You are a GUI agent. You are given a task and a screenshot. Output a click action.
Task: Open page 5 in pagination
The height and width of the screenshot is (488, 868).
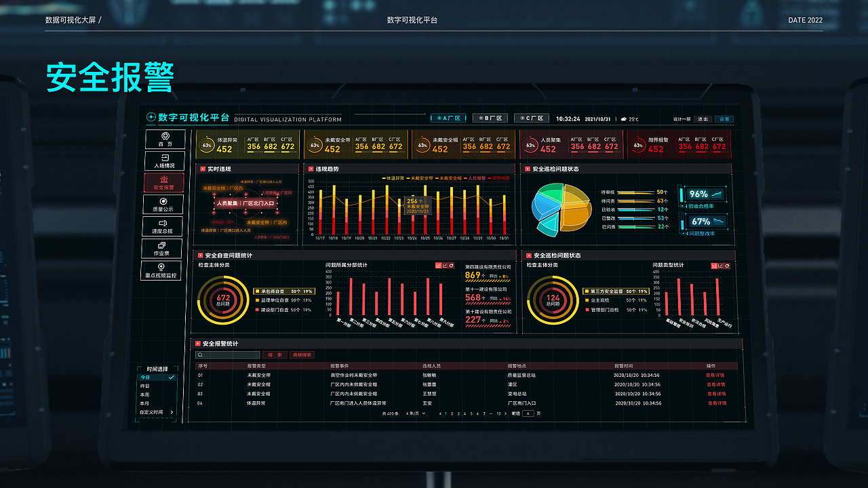click(471, 413)
